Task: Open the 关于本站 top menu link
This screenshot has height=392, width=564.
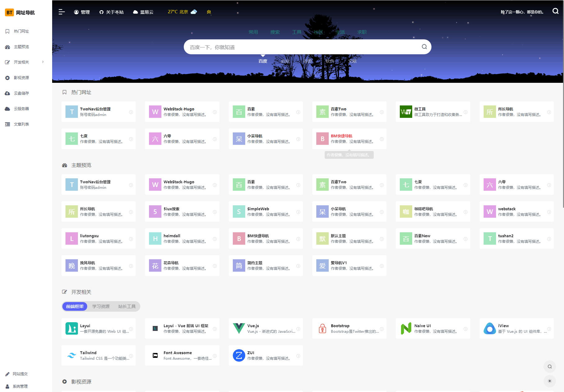Action: 111,12
